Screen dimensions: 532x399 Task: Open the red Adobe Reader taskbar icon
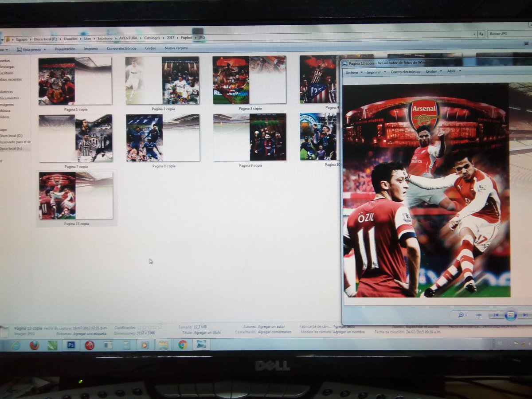coord(90,345)
